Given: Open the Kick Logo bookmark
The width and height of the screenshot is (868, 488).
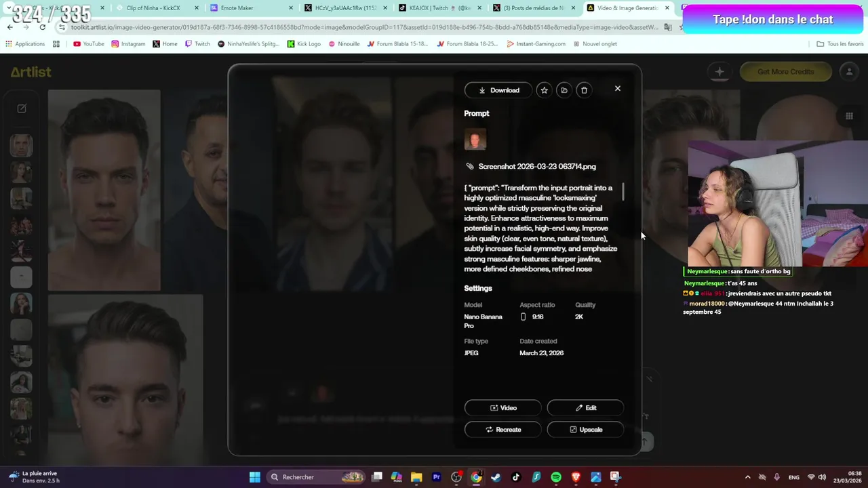Looking at the screenshot, I should [x=304, y=43].
